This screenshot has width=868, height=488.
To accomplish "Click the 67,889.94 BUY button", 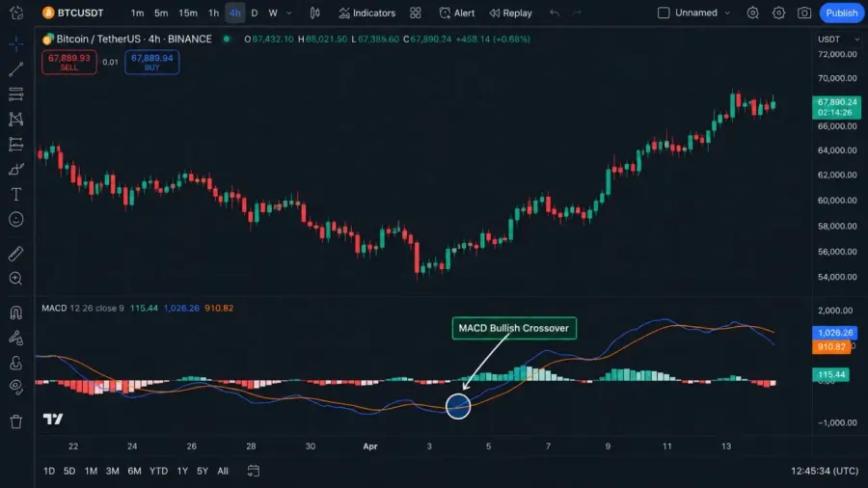I will click(x=151, y=62).
